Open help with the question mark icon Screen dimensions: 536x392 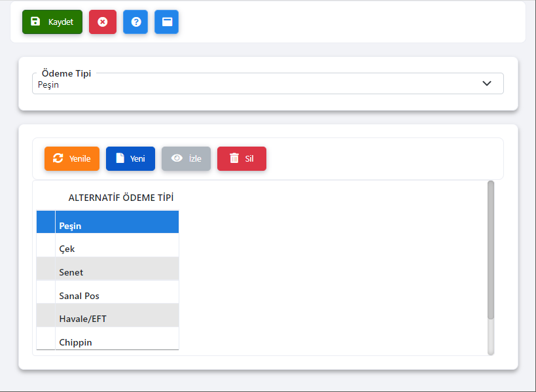coord(135,22)
